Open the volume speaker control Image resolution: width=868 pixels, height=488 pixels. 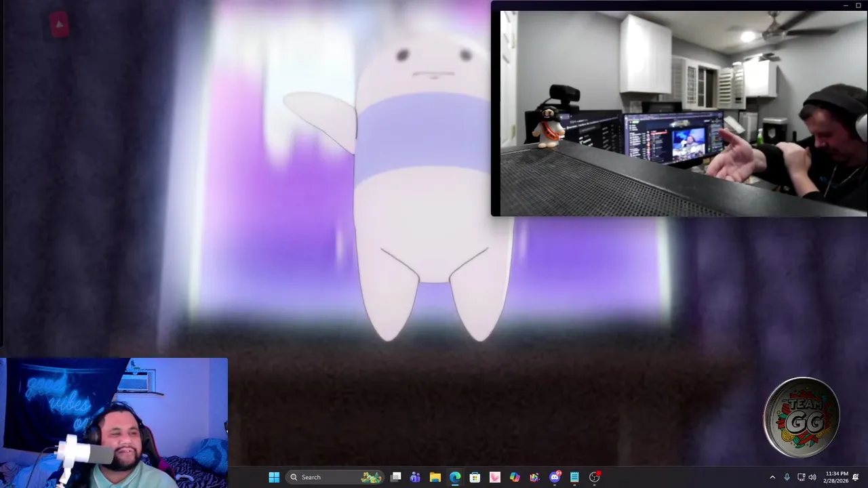[812, 477]
